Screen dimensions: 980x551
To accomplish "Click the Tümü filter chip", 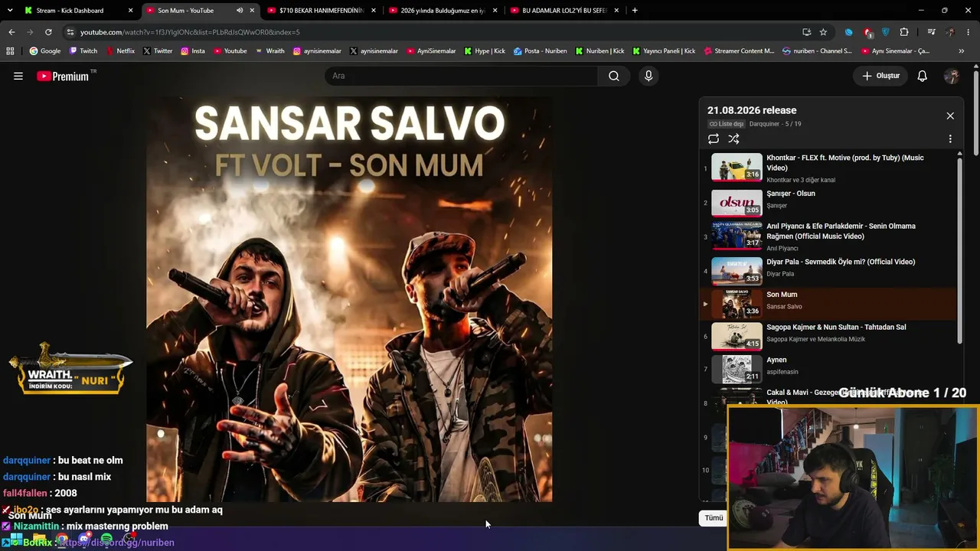I will (714, 518).
